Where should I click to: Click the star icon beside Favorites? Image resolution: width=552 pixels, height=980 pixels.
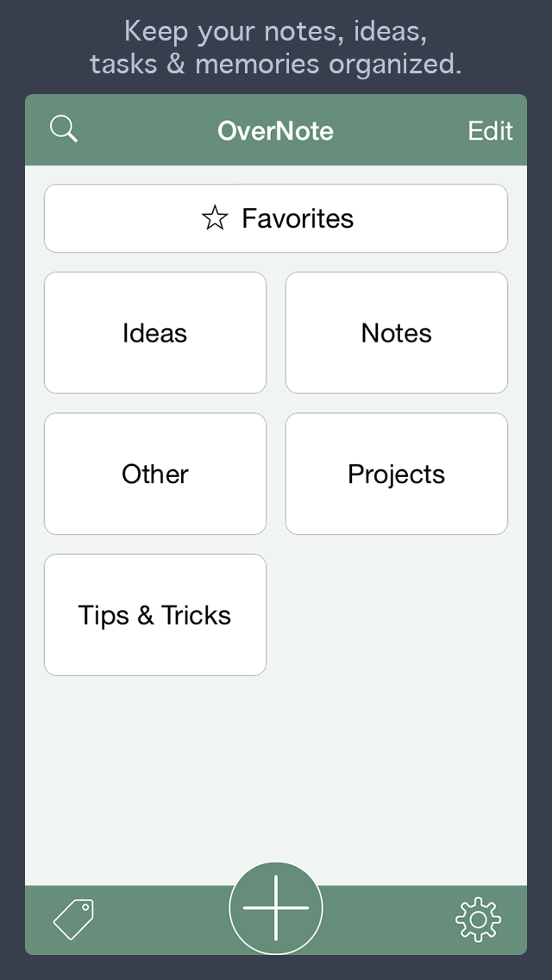(215, 218)
